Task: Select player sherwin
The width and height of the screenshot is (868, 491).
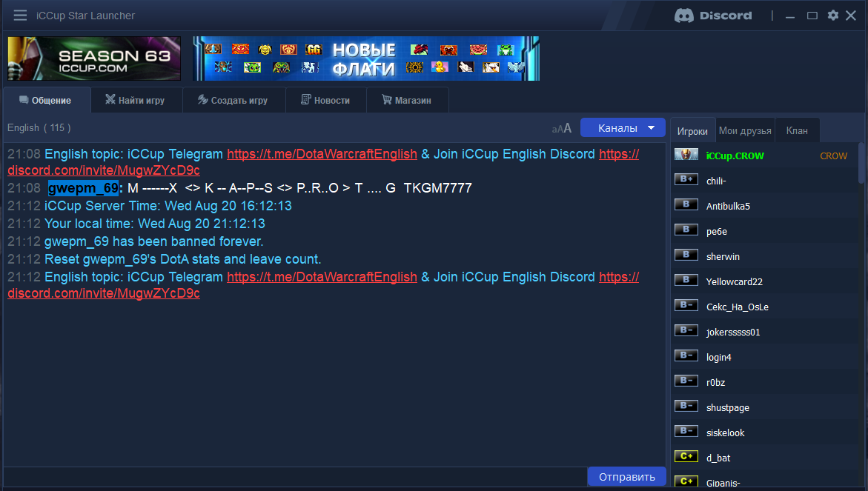Action: [766, 256]
